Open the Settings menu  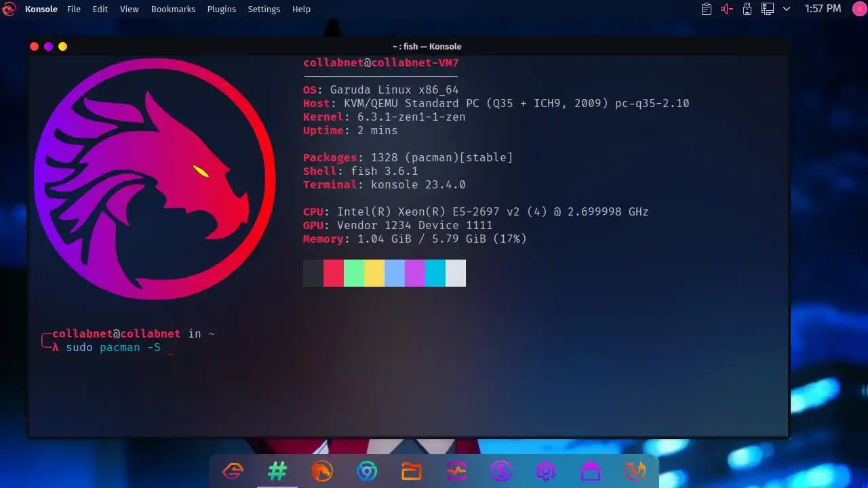[264, 9]
